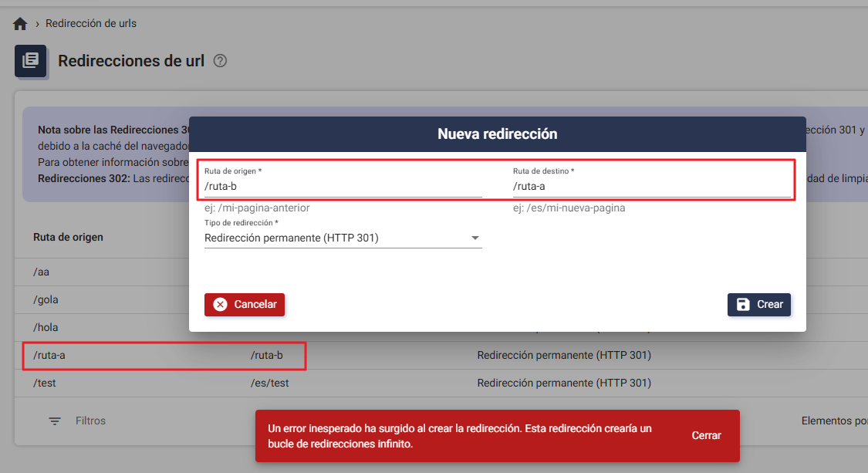
Task: Open the Redirección de urls breadcrumb link
Action: (x=90, y=23)
